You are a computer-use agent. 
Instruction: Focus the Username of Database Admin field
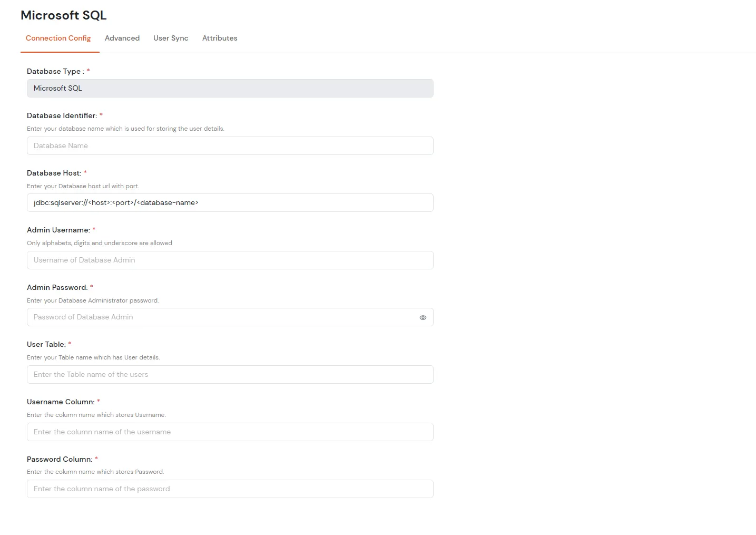230,260
